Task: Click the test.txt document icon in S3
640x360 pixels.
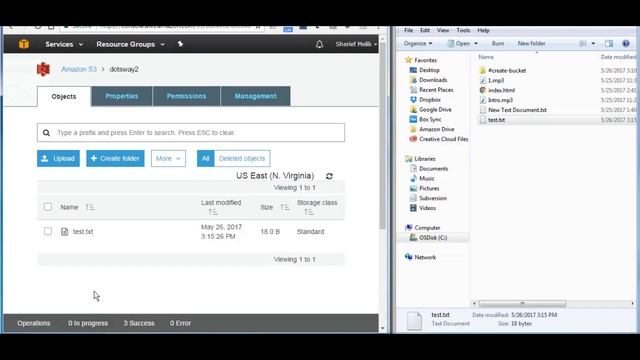Action: (x=64, y=231)
